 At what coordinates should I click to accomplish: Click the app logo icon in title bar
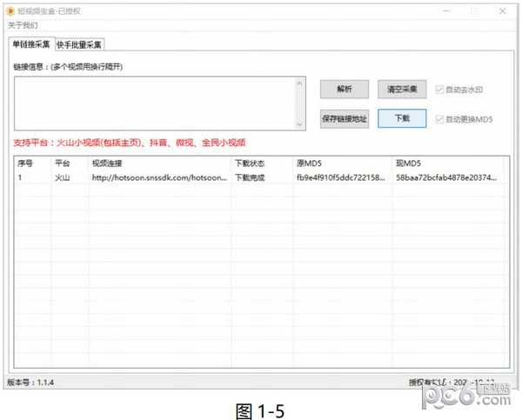click(10, 11)
